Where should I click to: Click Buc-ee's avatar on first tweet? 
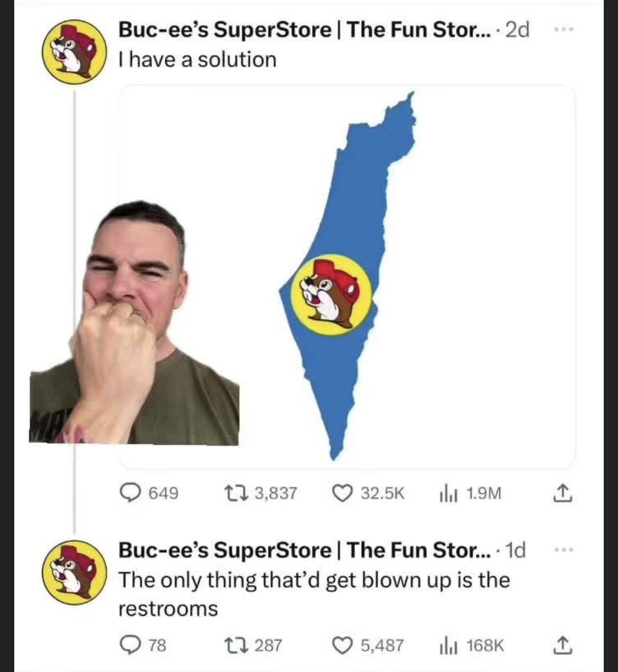click(74, 51)
